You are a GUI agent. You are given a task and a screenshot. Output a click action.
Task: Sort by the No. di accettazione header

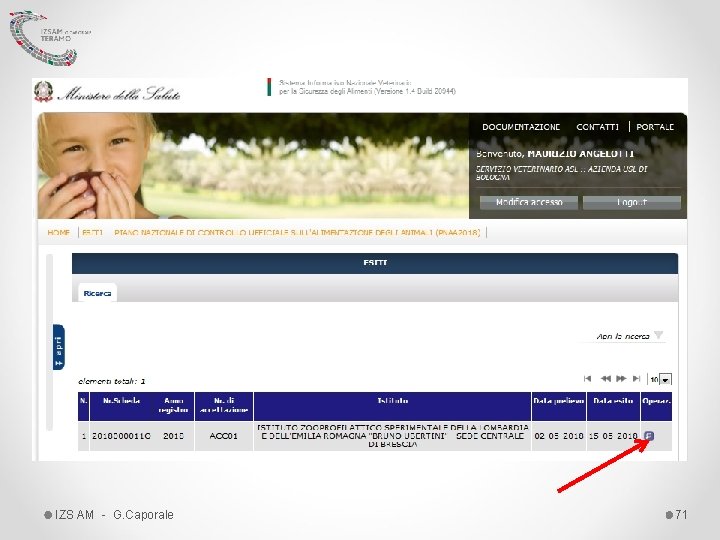224,406
